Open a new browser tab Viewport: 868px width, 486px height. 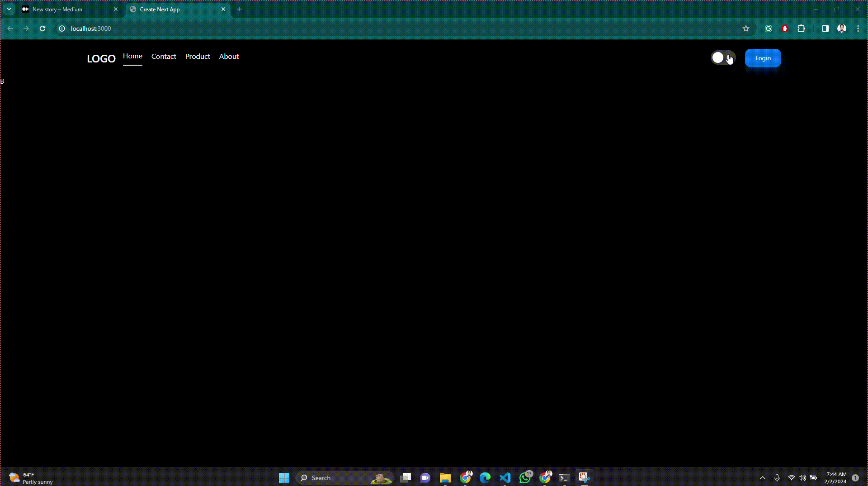click(x=240, y=9)
